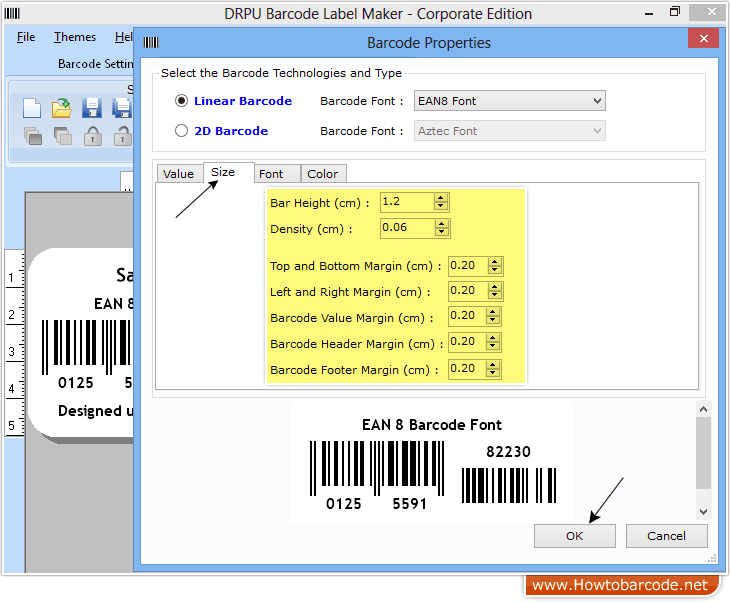Minimize the main DRPU window
Viewport: 730px width, 602px height.
coord(649,13)
